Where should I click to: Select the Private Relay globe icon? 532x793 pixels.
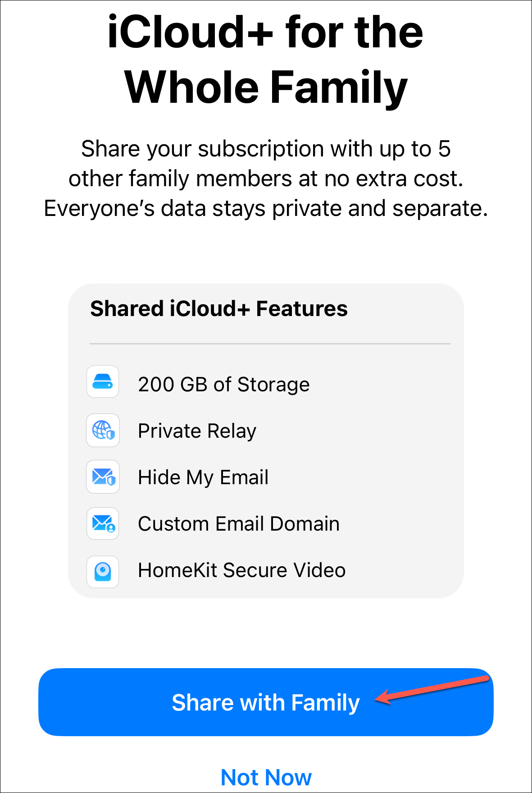pyautogui.click(x=103, y=430)
